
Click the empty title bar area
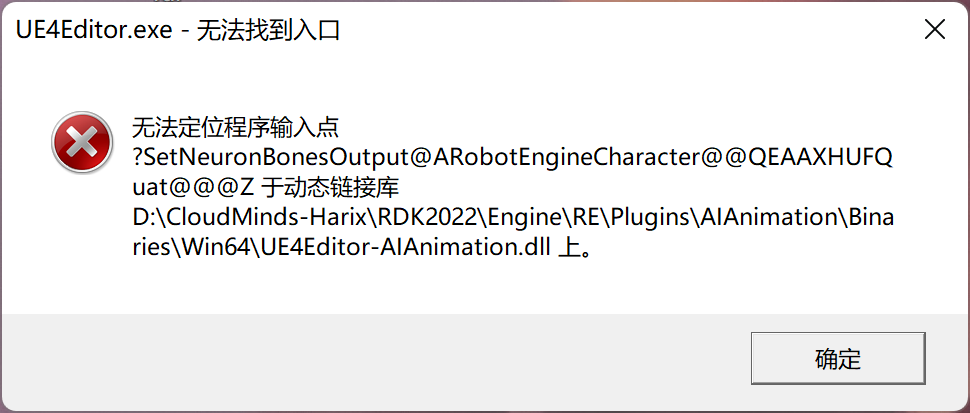(619, 30)
